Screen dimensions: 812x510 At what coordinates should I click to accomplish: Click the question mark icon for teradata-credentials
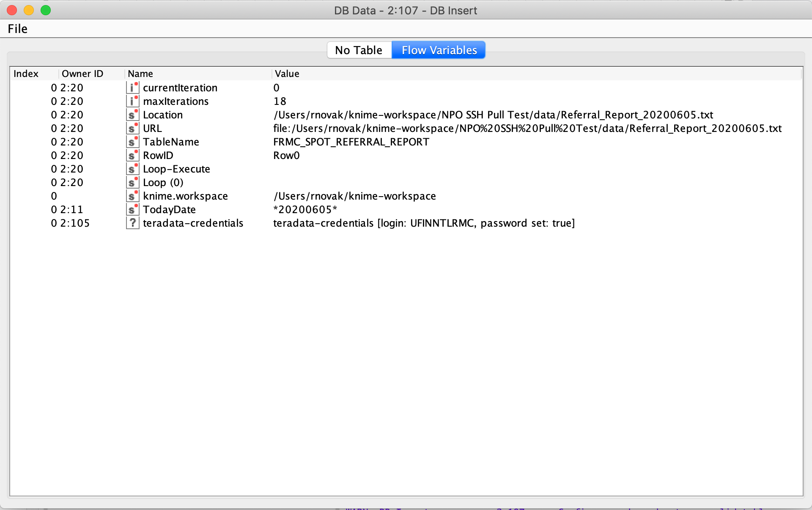click(x=132, y=223)
